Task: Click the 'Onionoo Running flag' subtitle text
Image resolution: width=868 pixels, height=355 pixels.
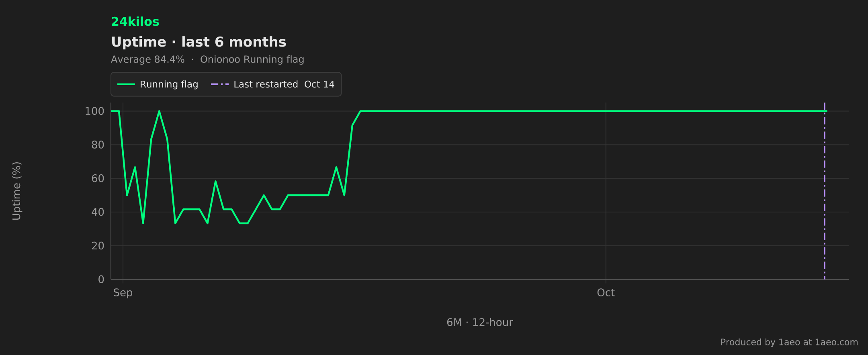Action: tap(252, 59)
